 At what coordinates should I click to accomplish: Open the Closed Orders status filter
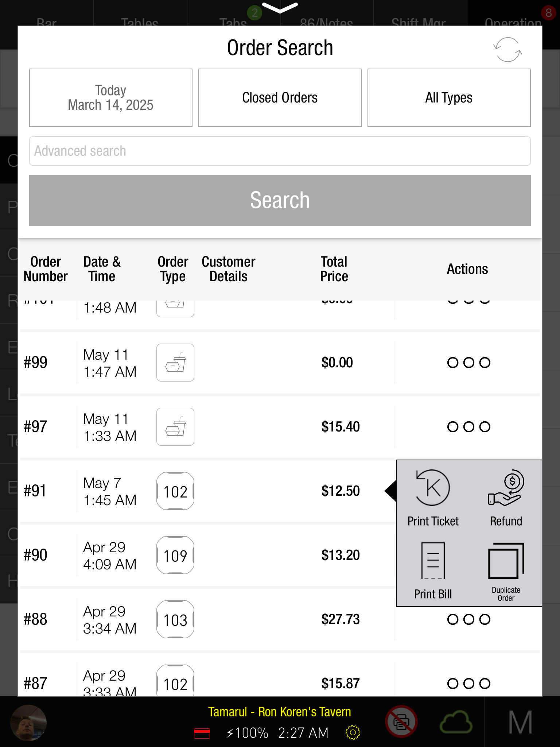280,98
